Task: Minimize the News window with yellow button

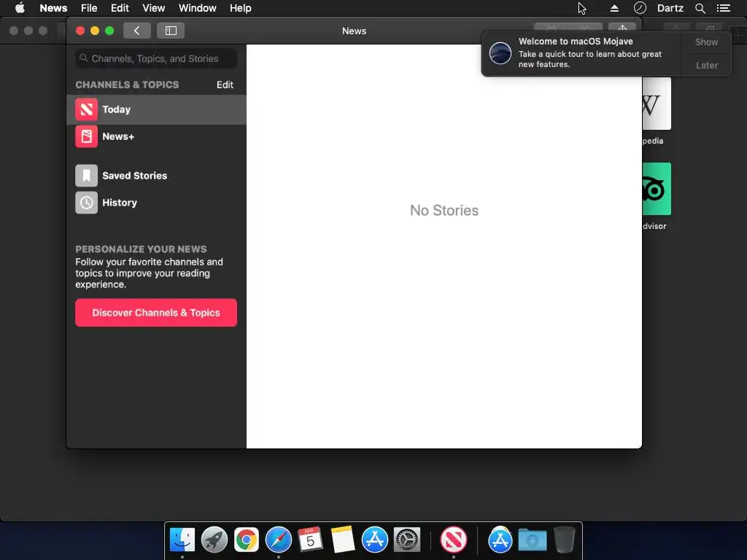Action: point(95,31)
